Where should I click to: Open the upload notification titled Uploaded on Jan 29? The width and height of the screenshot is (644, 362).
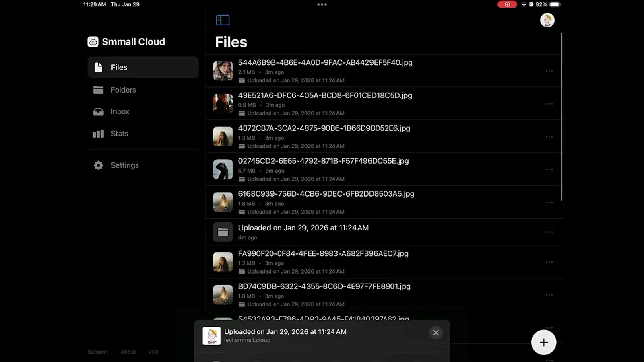[285, 332]
